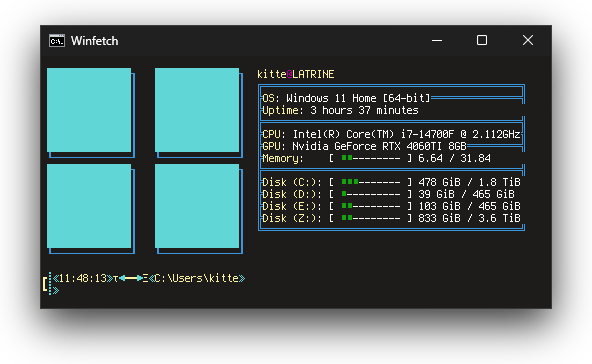Click the 11:48:13 prompt timestamp
Viewport: 592px width, 364px height.
click(83, 279)
